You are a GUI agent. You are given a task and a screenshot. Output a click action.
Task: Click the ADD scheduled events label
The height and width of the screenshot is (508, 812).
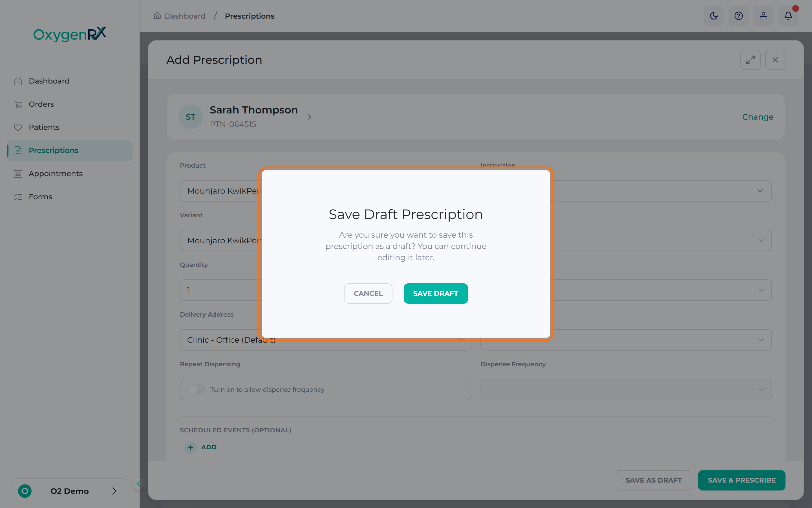(x=209, y=447)
